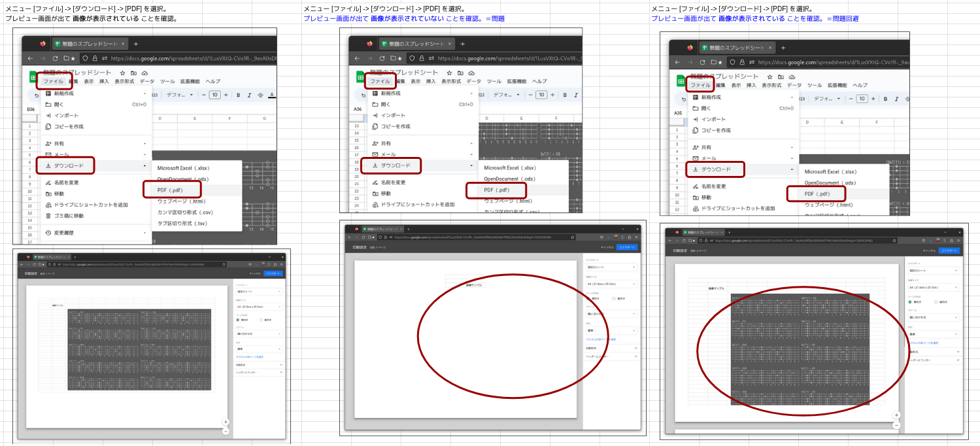
Task: Click the name box showing B36
Action: (31, 109)
